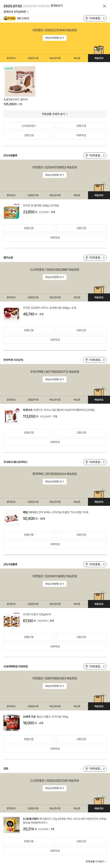Tap the location pin beside NE.O.003

coord(87,19)
